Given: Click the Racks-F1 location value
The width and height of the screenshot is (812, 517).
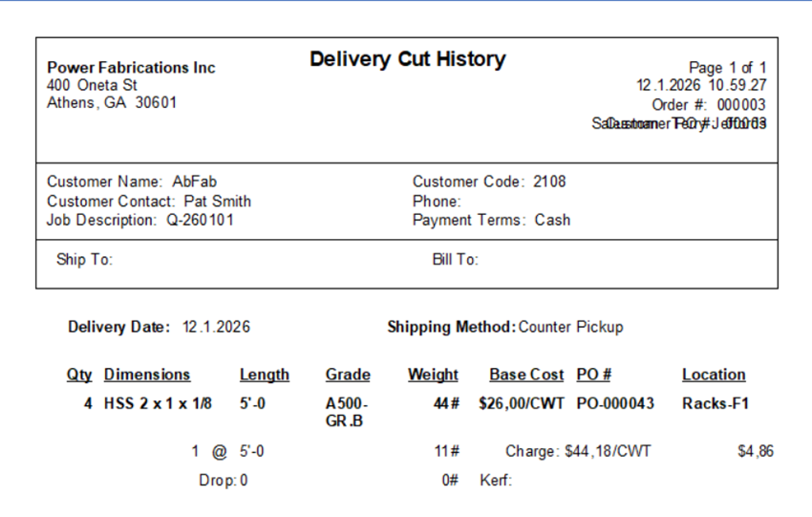Looking at the screenshot, I should (716, 403).
